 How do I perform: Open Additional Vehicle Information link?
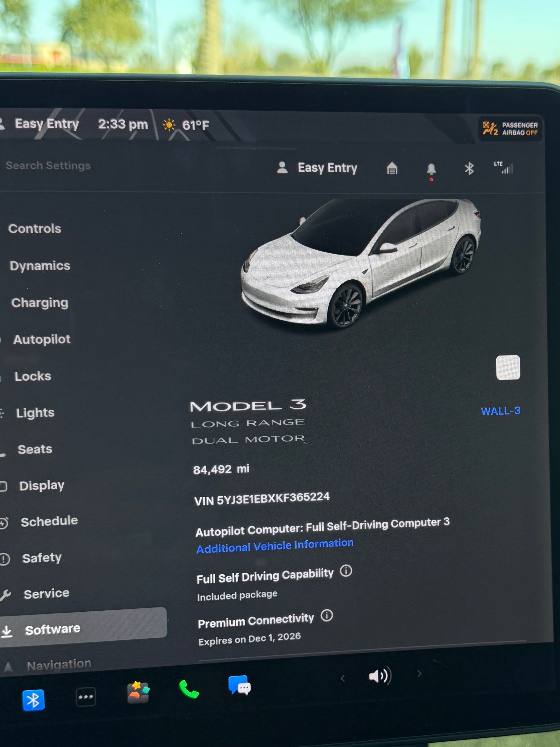[275, 545]
